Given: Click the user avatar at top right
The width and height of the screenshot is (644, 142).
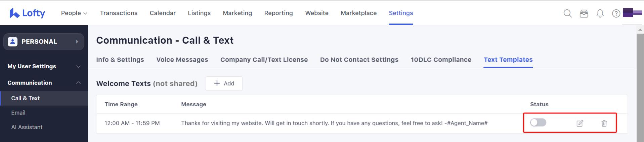Looking at the screenshot, I should [x=632, y=13].
